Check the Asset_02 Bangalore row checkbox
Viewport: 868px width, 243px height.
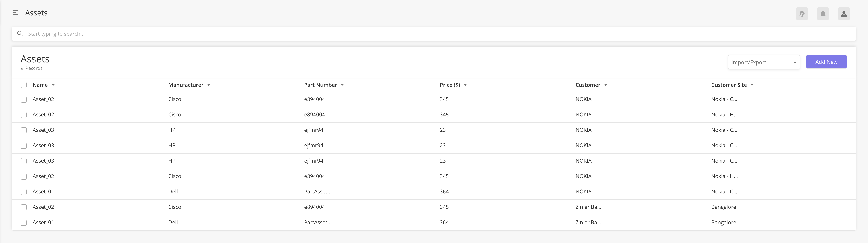(24, 207)
